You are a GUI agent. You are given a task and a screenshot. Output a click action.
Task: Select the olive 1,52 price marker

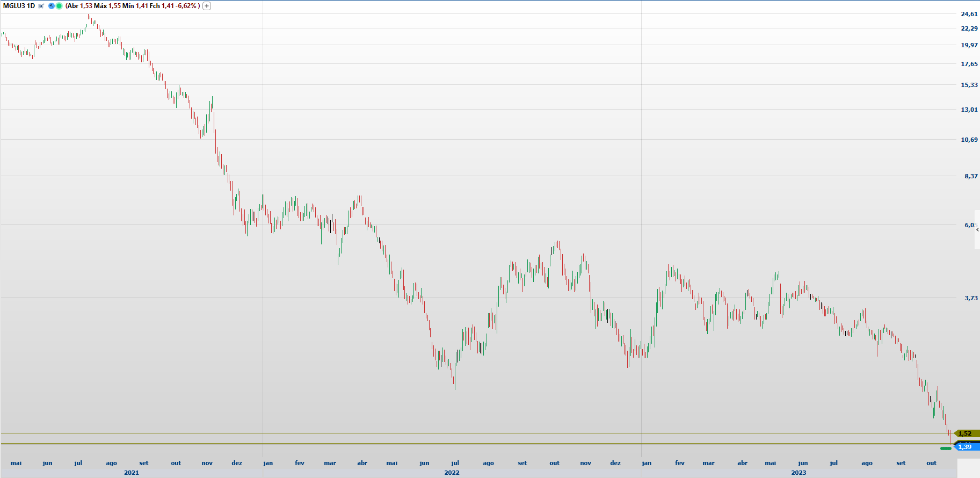pyautogui.click(x=965, y=433)
